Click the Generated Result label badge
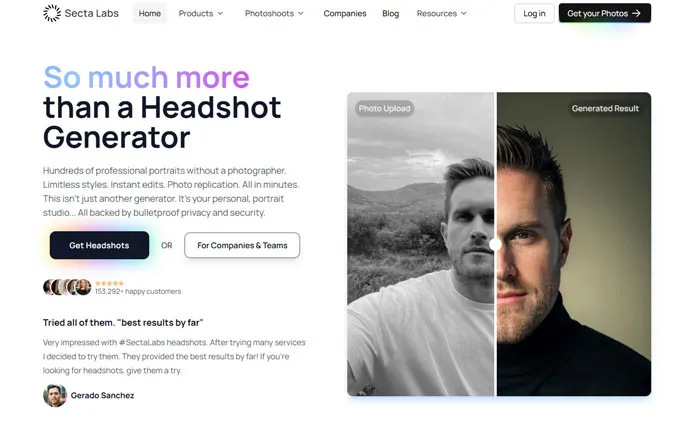700x421 pixels. point(606,108)
